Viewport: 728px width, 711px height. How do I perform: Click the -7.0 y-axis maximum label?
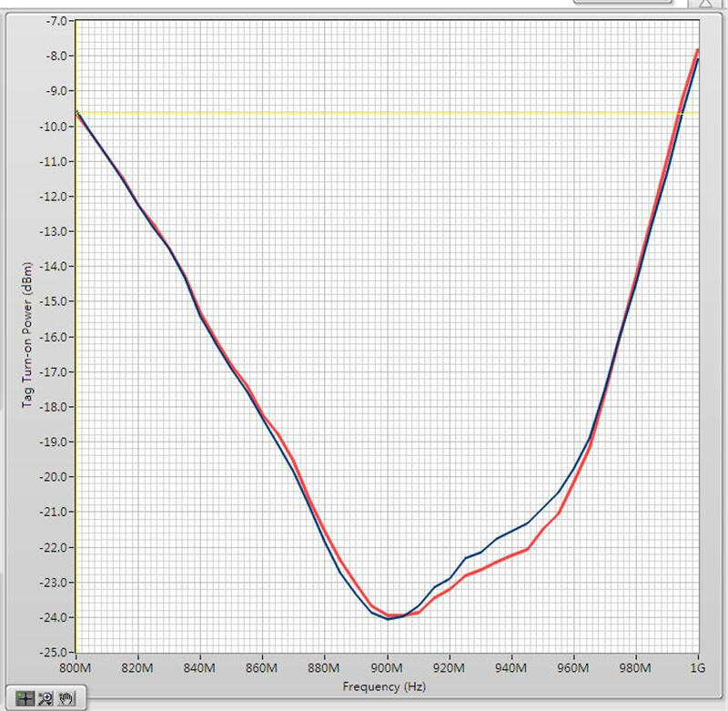click(56, 20)
